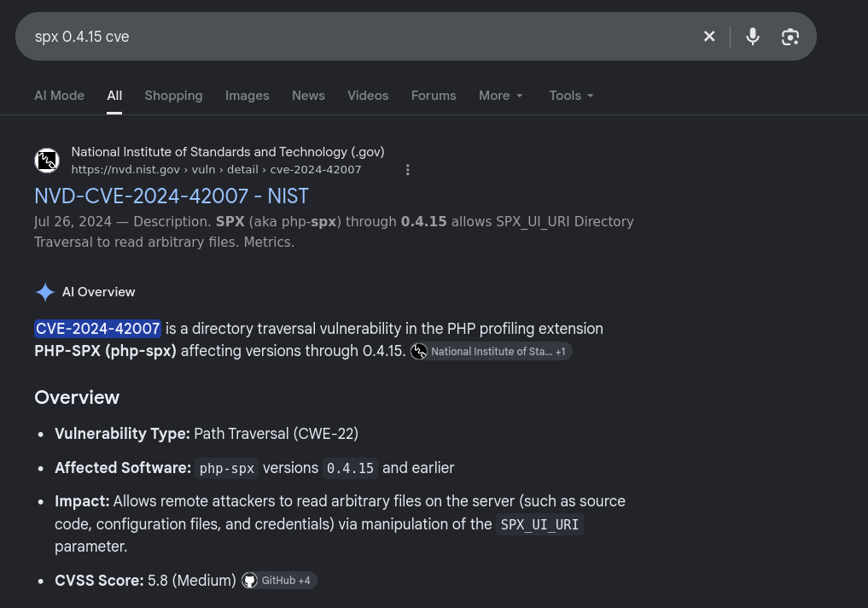Open the National Institute of Sta... +1 source chip
868x608 pixels.
491,352
